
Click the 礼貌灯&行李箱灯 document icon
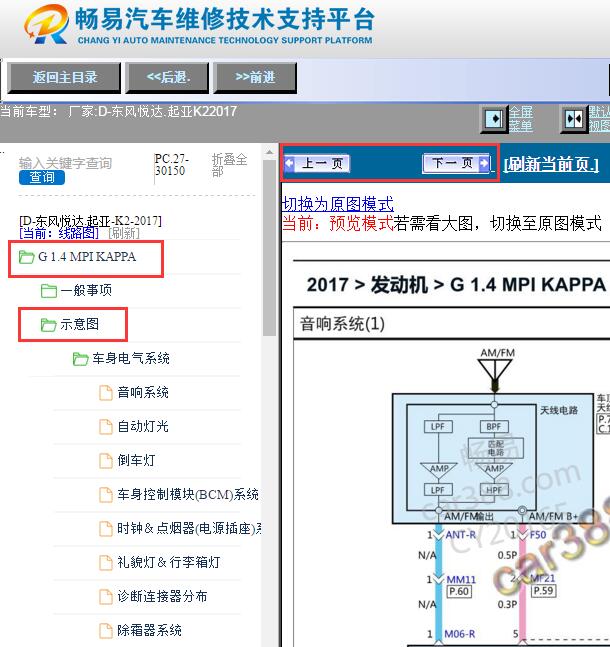(x=106, y=562)
